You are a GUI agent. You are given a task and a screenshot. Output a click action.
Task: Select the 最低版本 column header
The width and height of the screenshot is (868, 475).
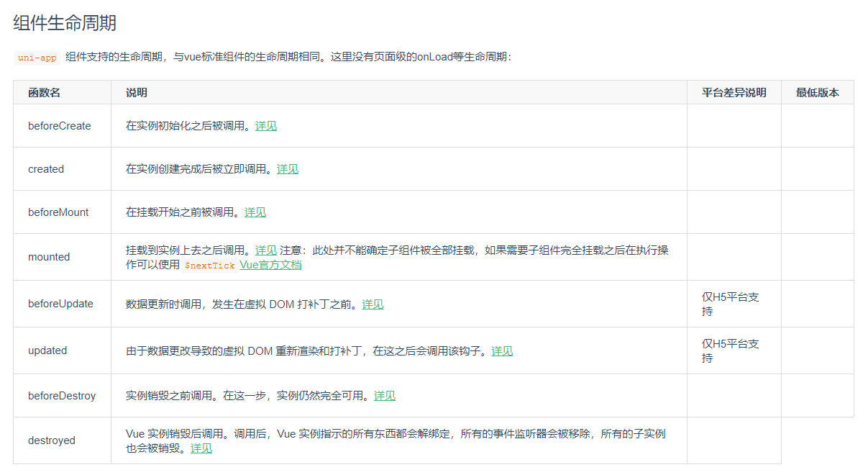tap(817, 92)
